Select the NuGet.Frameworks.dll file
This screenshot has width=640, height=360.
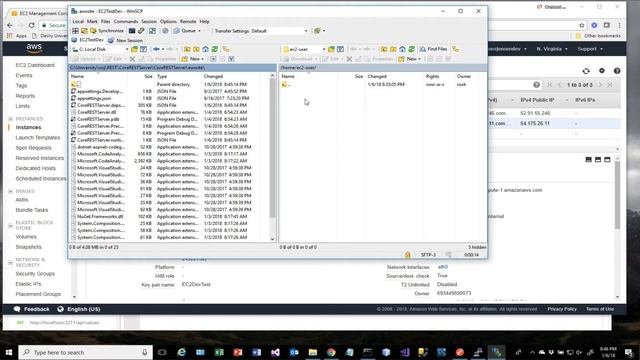100,216
